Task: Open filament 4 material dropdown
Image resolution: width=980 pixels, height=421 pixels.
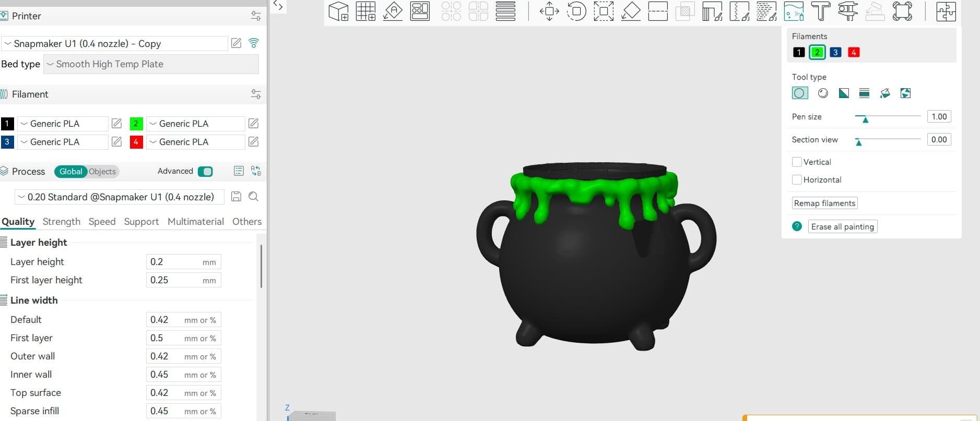Action: click(196, 142)
